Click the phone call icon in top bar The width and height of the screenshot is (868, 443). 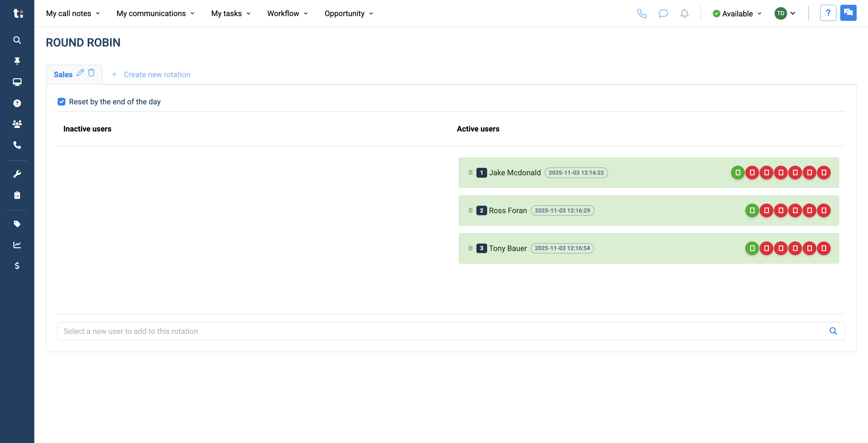click(x=641, y=13)
